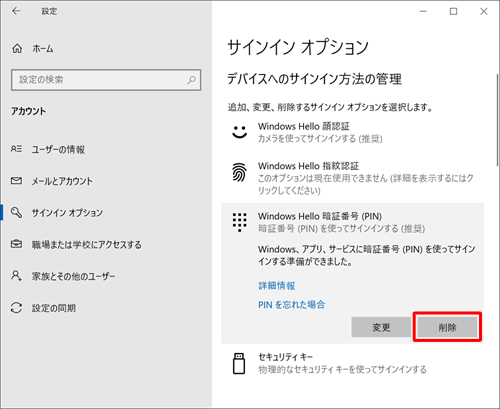The image size is (500, 409).
Task: Click the search magnifier icon in 設定の検索
Action: click(191, 80)
